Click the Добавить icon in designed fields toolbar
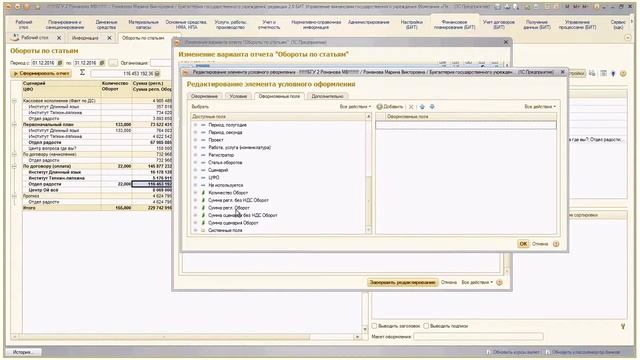Screen dimensions: 640x360 380,107
